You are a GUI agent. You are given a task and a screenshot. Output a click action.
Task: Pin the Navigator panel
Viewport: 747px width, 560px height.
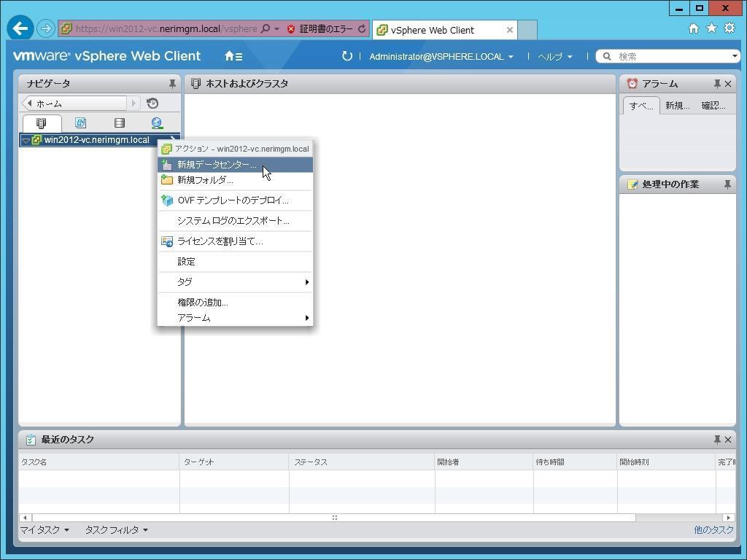(x=172, y=84)
